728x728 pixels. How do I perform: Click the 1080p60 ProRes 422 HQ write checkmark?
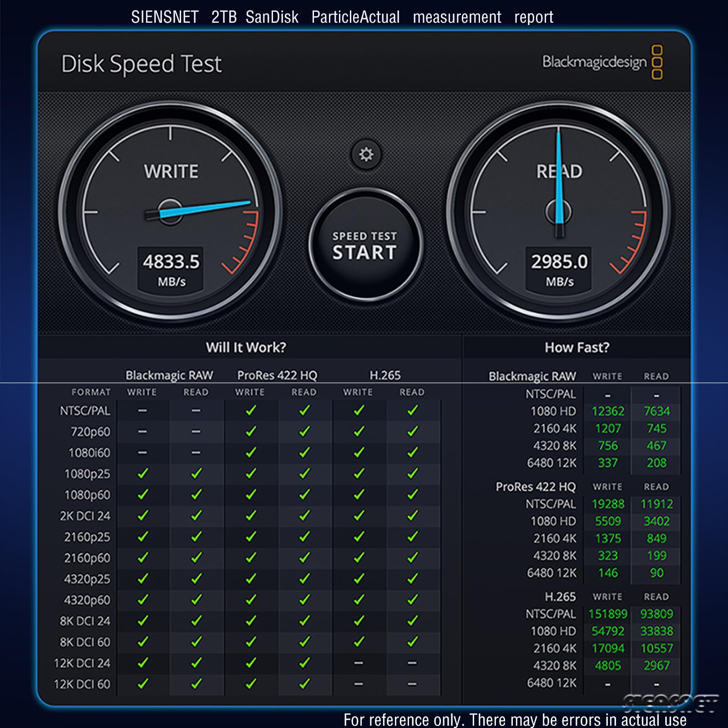coord(251,495)
